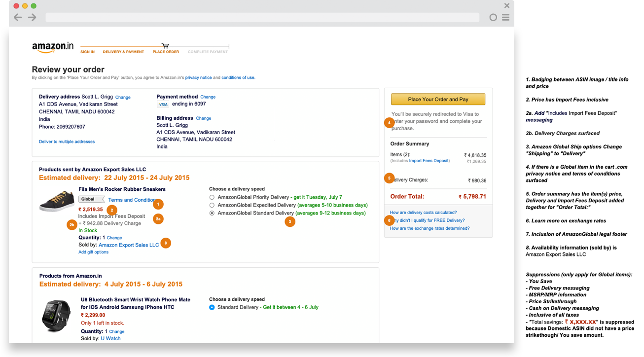644x357 pixels.
Task: Click Add gift options
Action: [x=93, y=252]
